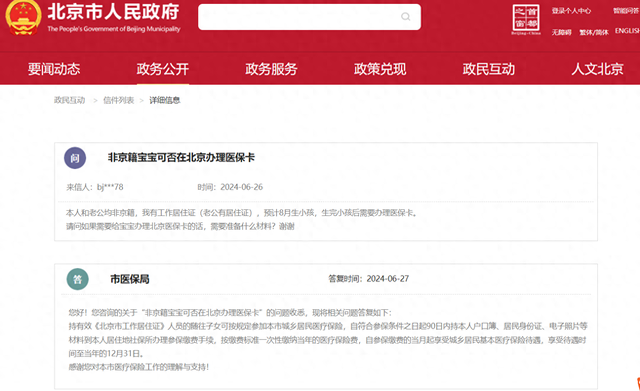Image resolution: width=640 pixels, height=391 pixels.
Task: Click the 首都之窗 seal icon
Action: tap(526, 19)
